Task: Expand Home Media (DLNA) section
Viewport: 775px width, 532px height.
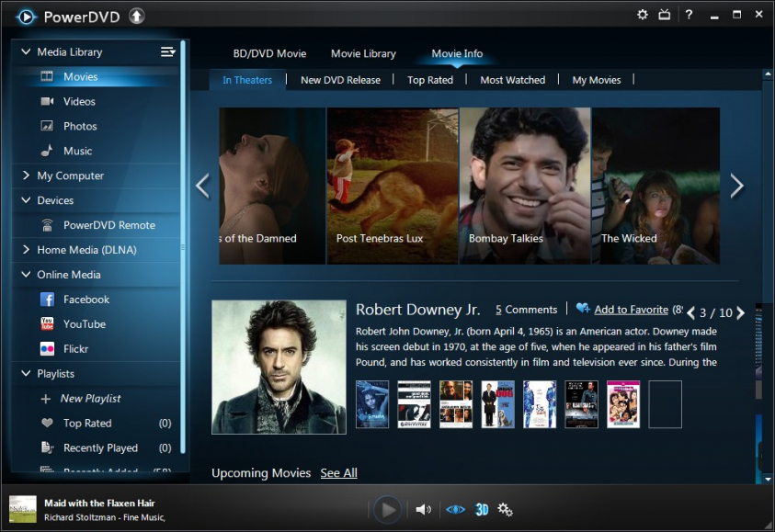Action: [x=26, y=250]
